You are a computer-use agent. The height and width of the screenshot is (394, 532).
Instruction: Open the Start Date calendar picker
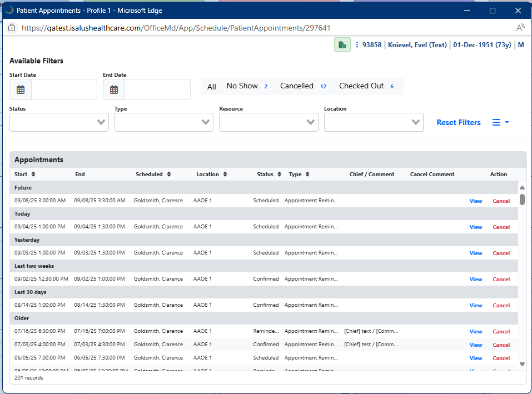point(21,89)
